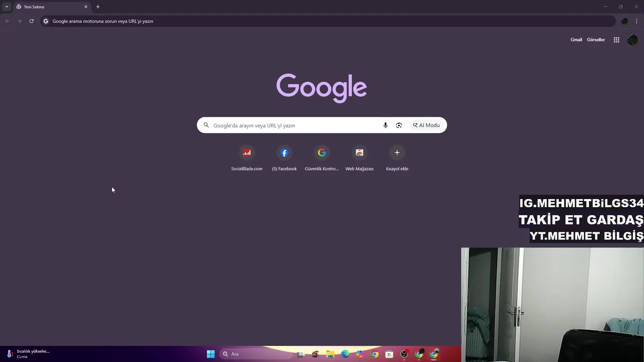The width and height of the screenshot is (644, 362).
Task: Open File Explorer from the taskbar
Action: (330, 354)
